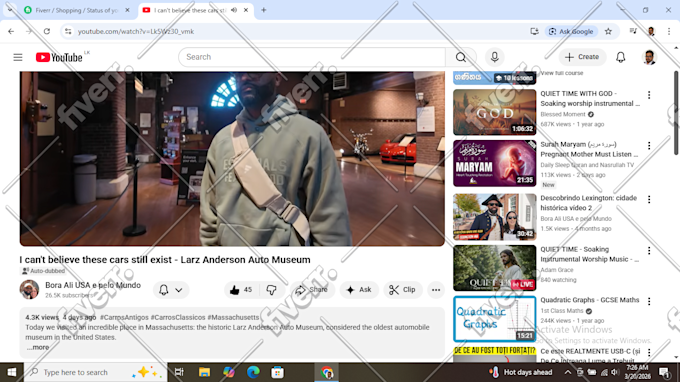The width and height of the screenshot is (680, 382).
Task: Expand the tab search chevron in Chrome
Action: tap(10, 10)
